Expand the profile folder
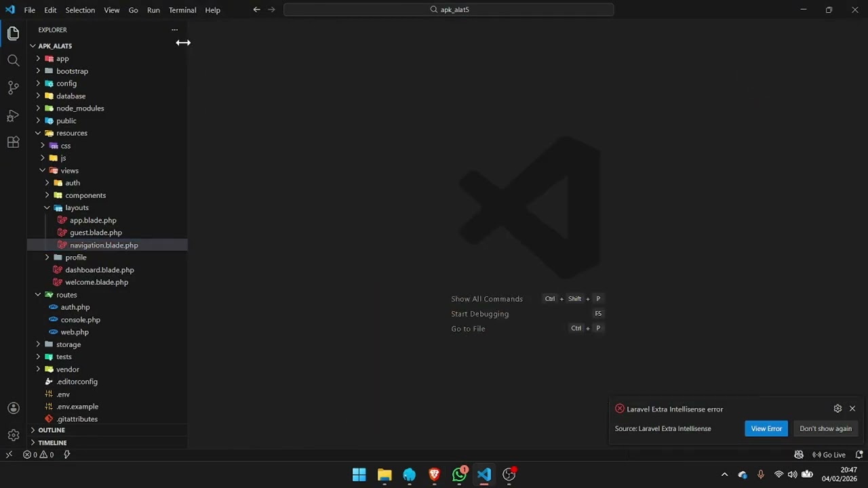 (107, 258)
